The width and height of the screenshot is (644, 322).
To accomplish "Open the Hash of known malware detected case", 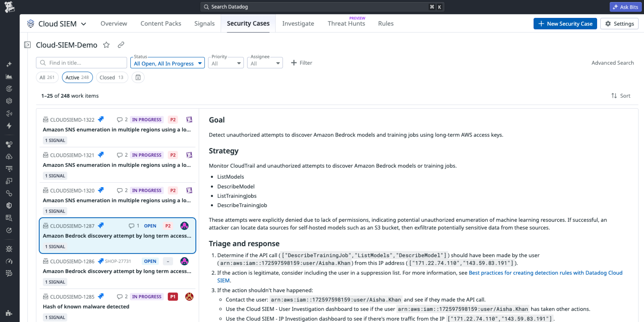I will [86, 307].
